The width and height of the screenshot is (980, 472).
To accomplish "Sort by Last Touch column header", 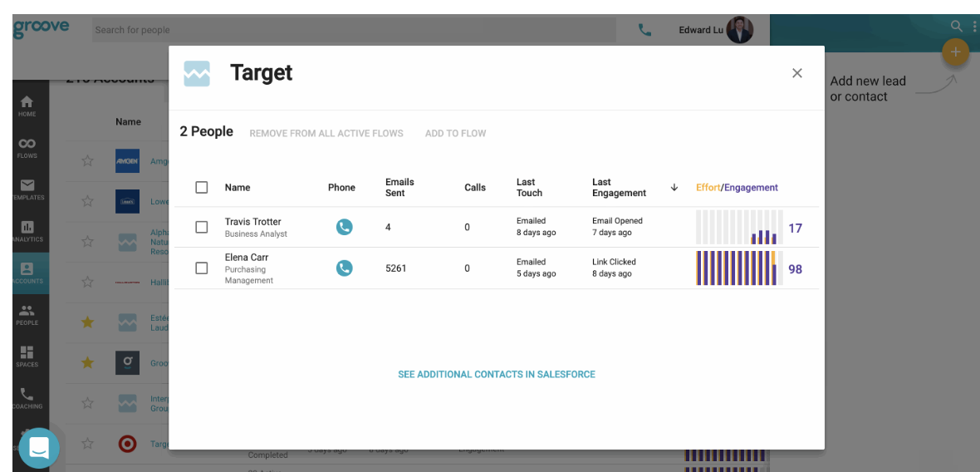I will tap(529, 188).
